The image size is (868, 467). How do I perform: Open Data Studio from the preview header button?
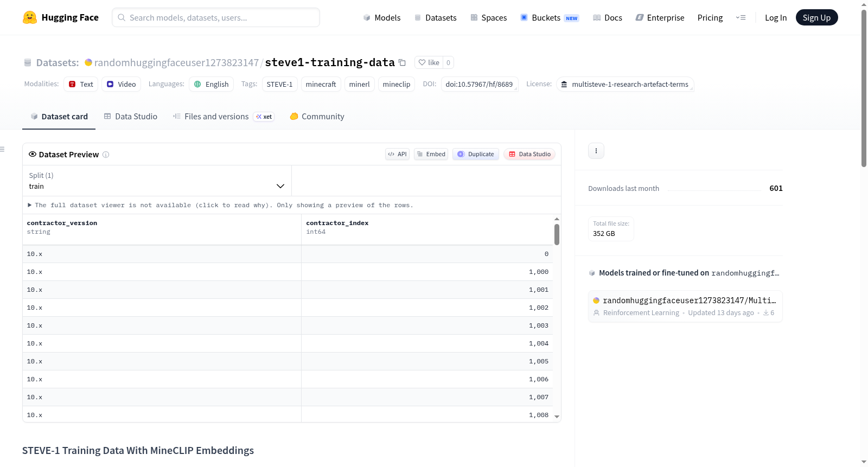tap(529, 154)
